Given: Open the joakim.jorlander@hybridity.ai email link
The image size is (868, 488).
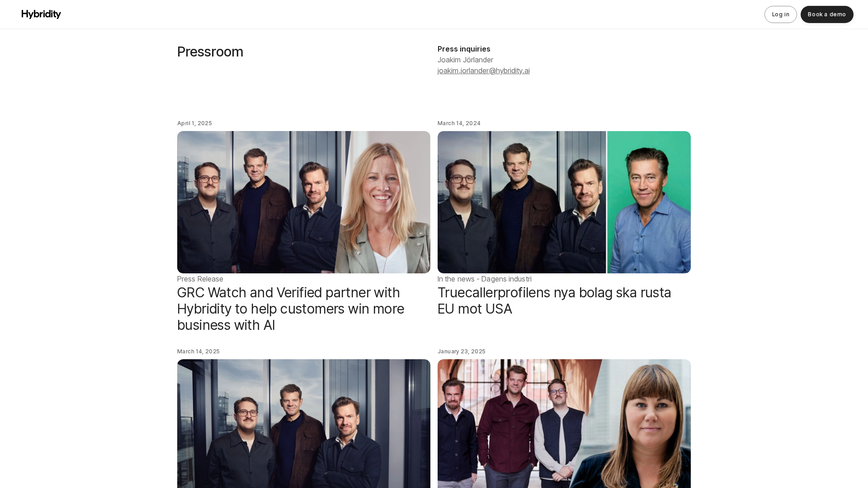Looking at the screenshot, I should pos(483,70).
